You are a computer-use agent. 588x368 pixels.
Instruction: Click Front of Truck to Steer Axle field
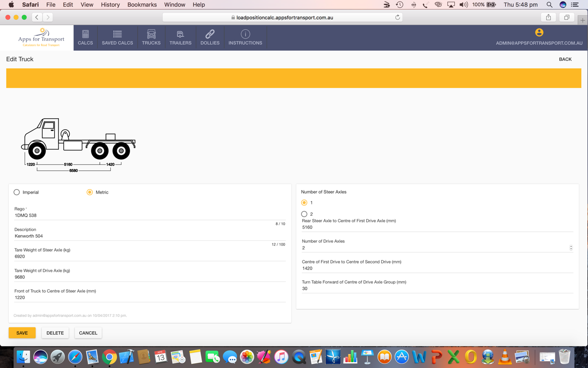pos(150,298)
